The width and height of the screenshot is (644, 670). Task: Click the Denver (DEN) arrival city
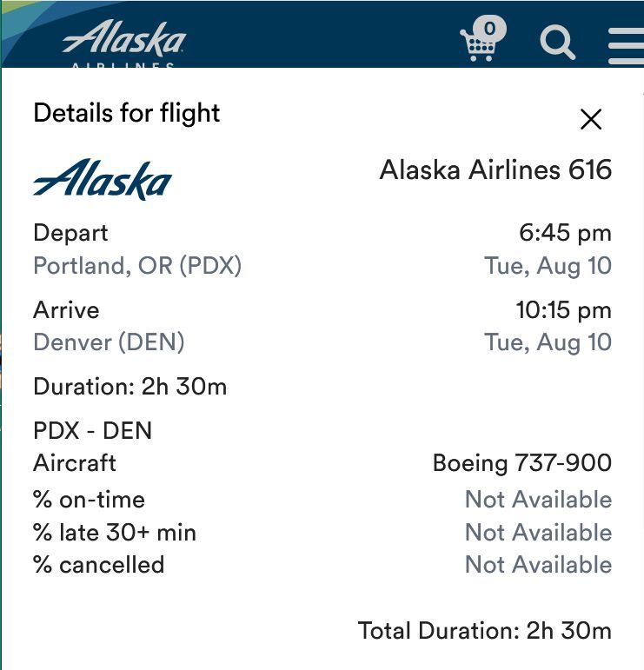(109, 342)
